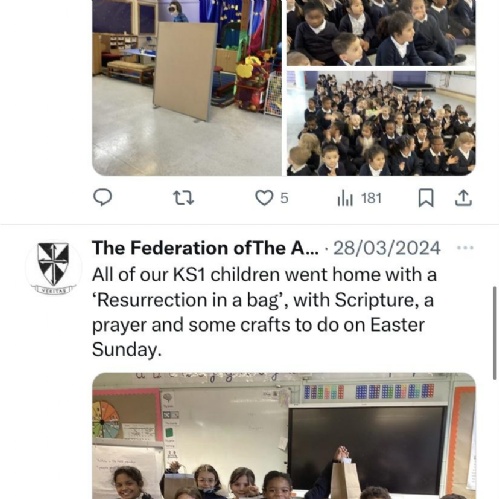This screenshot has width=499, height=499.
Task: Enlarge the bottom-right assembly hall photo
Action: pos(381,123)
